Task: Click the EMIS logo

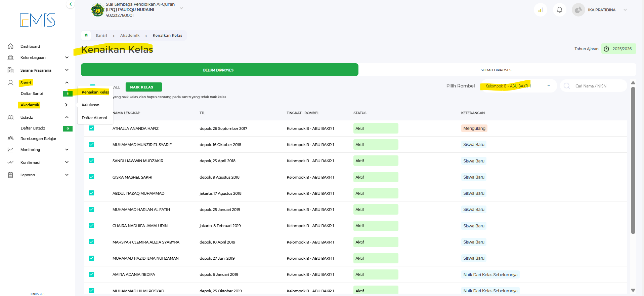Action: point(37,20)
